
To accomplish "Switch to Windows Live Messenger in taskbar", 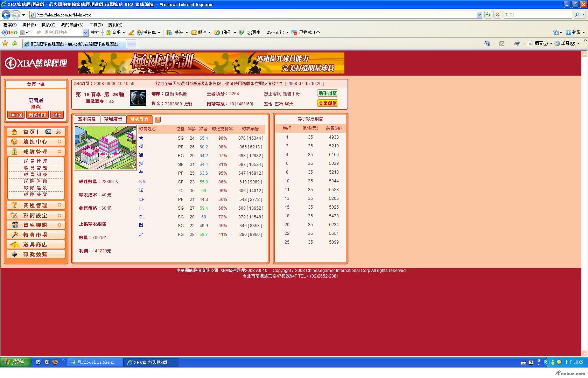I will (94, 362).
